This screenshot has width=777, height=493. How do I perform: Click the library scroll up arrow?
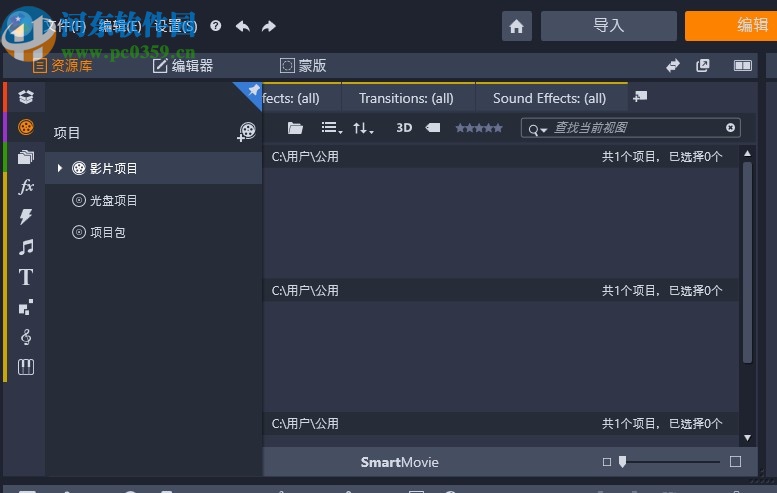747,153
